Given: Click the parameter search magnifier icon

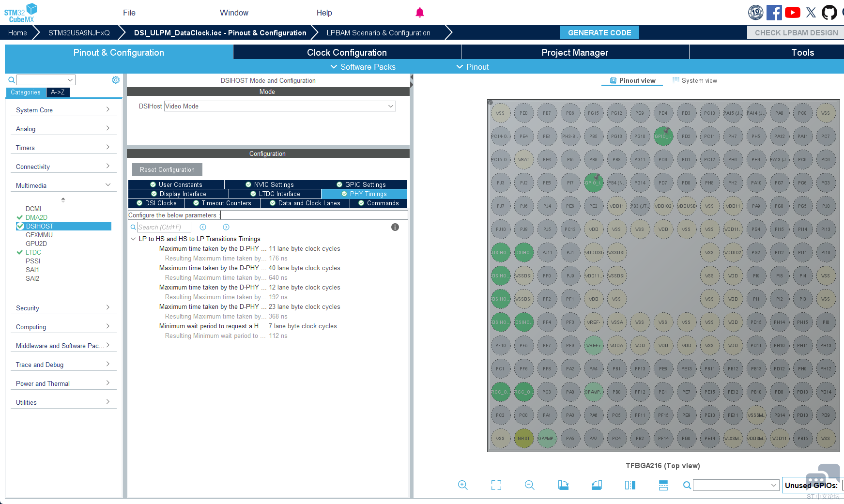Looking at the screenshot, I should (133, 227).
